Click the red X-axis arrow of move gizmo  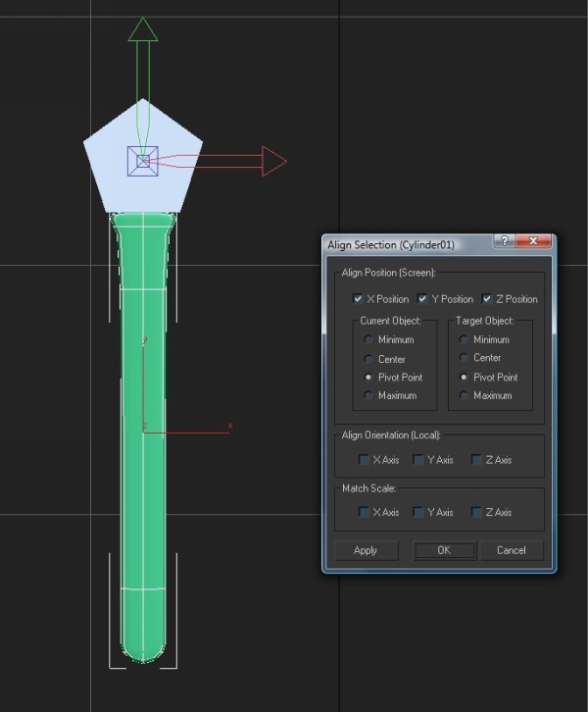pos(272,161)
